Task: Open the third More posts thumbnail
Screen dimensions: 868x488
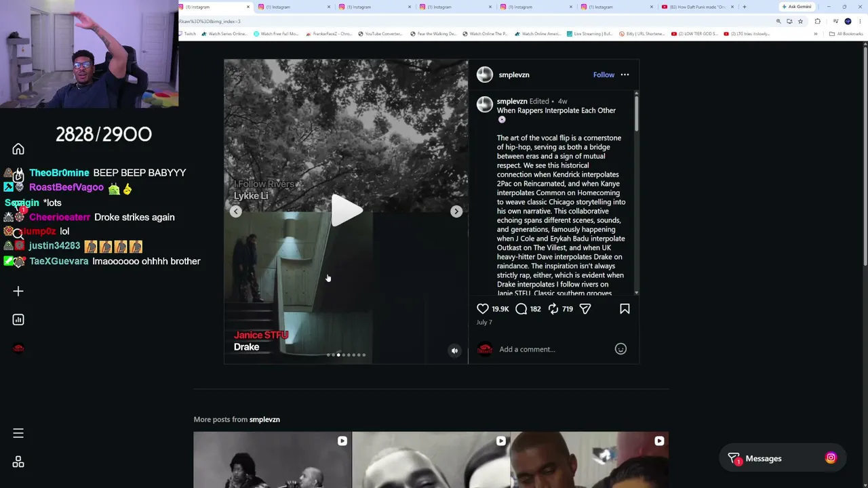Action: [x=590, y=460]
